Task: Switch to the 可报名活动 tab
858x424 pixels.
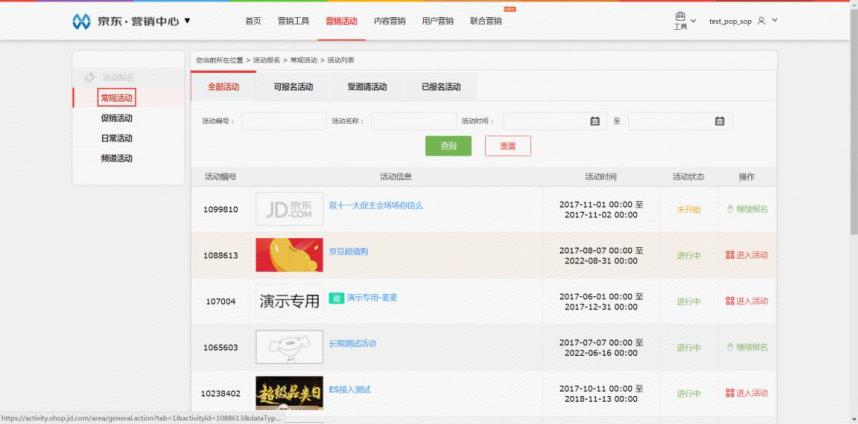Action: [x=293, y=87]
